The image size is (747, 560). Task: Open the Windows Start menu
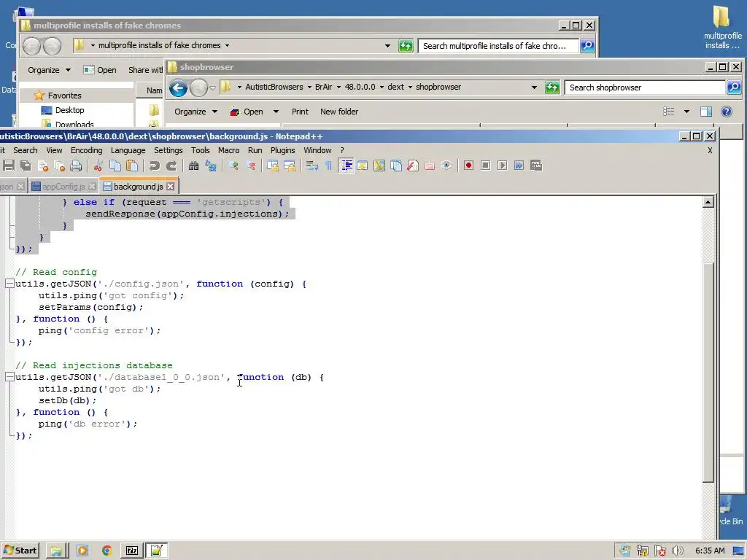tap(20, 551)
